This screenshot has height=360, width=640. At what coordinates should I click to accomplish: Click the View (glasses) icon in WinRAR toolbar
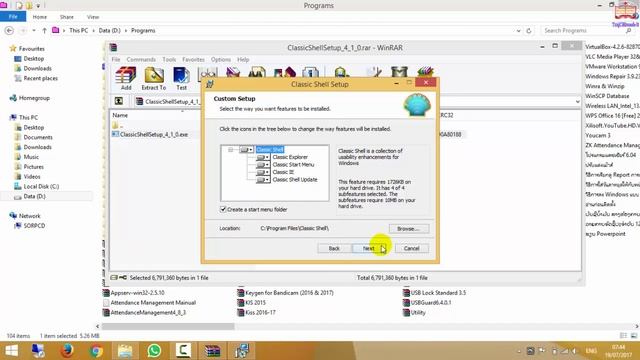pyautogui.click(x=208, y=73)
